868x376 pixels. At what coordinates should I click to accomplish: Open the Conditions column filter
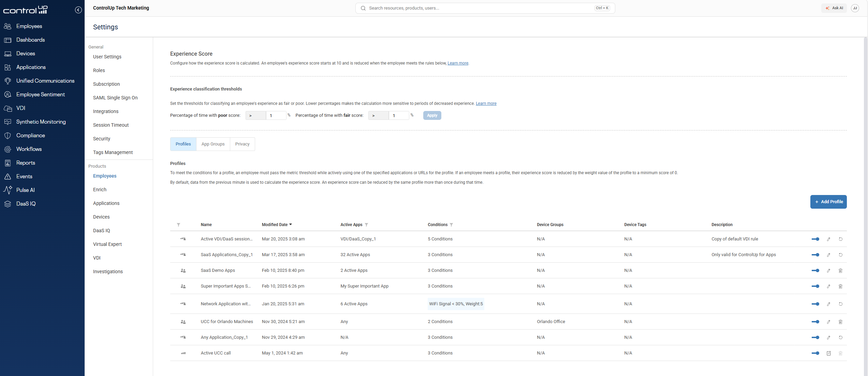click(x=451, y=225)
